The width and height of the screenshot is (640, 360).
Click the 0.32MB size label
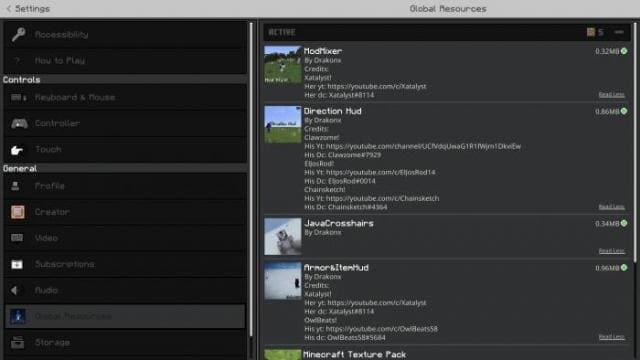[x=607, y=51]
